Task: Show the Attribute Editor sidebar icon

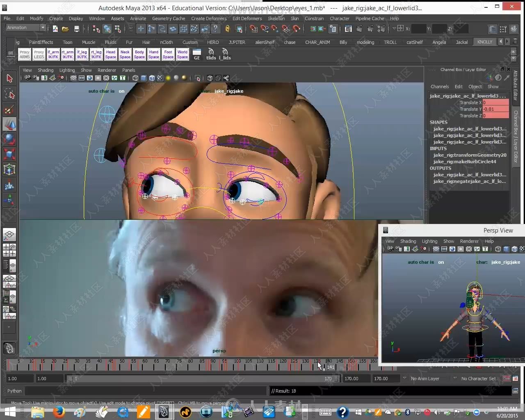Action: click(x=492, y=29)
